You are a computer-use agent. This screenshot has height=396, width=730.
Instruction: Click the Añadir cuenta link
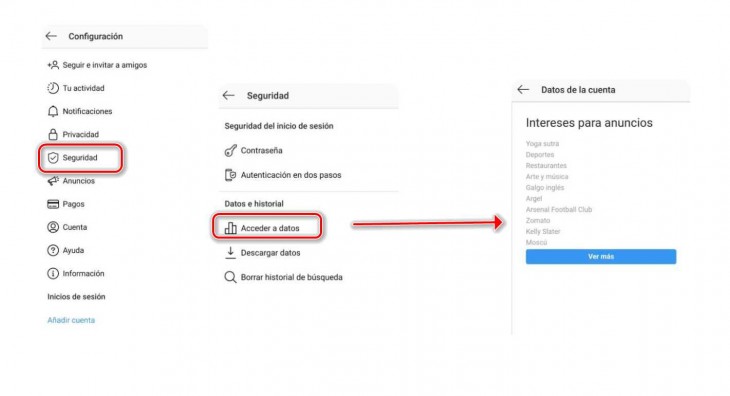[x=71, y=320]
